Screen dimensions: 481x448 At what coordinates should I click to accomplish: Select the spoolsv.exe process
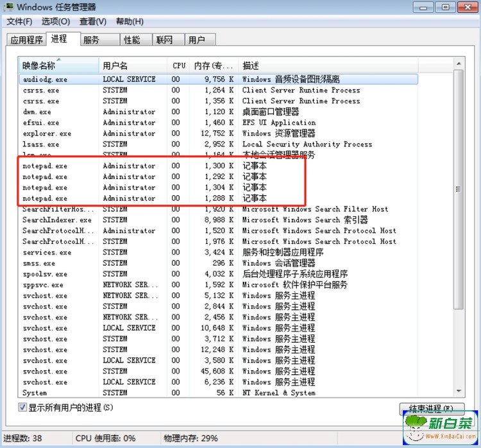pos(219,274)
